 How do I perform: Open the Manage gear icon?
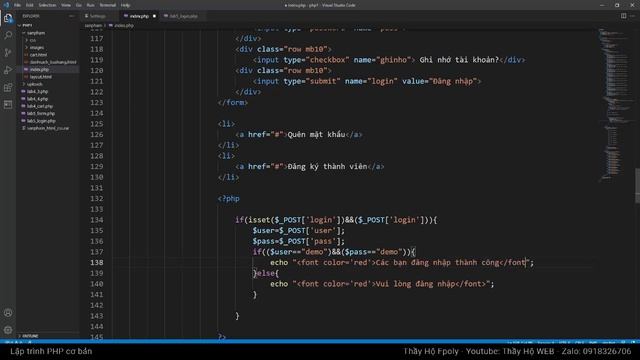point(8,329)
